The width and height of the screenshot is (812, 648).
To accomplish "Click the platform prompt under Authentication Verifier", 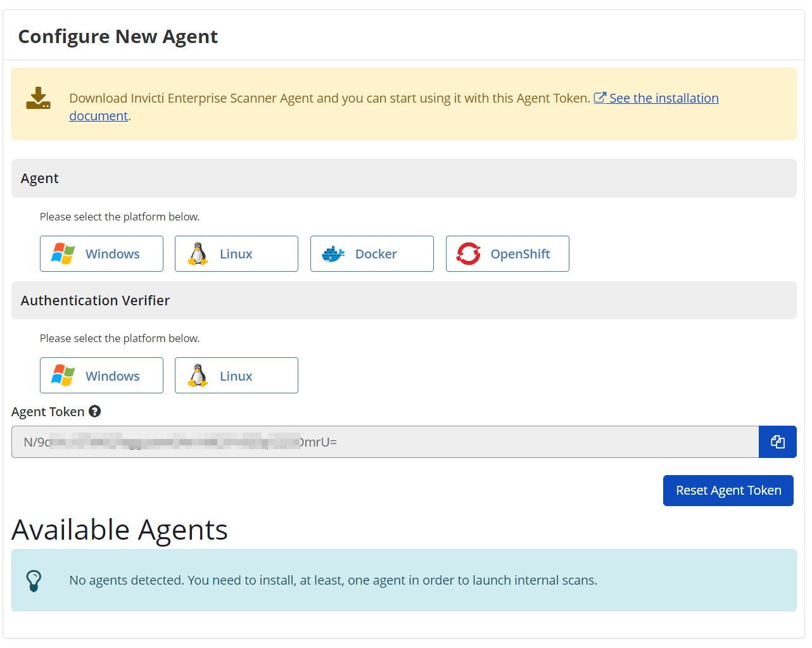I will point(120,338).
